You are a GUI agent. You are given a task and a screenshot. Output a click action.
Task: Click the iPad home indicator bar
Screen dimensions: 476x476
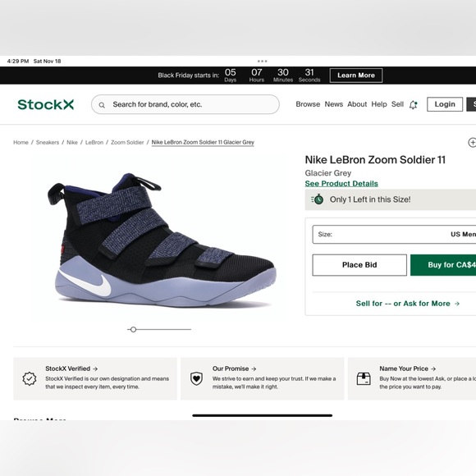coord(263,415)
